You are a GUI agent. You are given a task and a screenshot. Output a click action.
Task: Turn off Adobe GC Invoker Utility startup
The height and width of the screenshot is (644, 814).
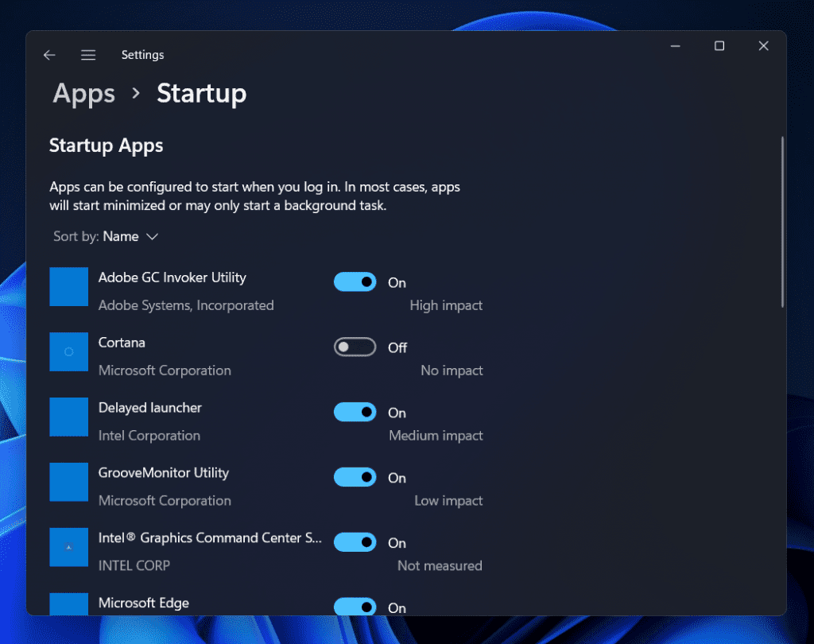tap(355, 281)
